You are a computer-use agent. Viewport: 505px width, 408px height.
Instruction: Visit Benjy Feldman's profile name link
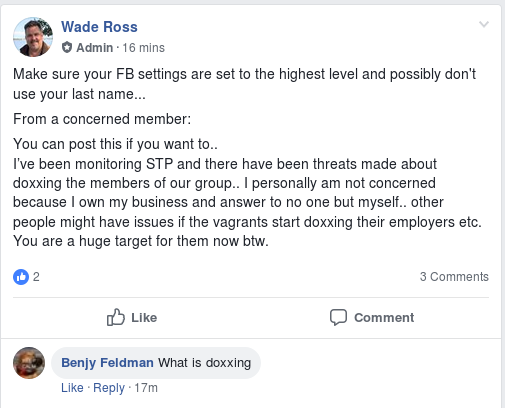(107, 362)
